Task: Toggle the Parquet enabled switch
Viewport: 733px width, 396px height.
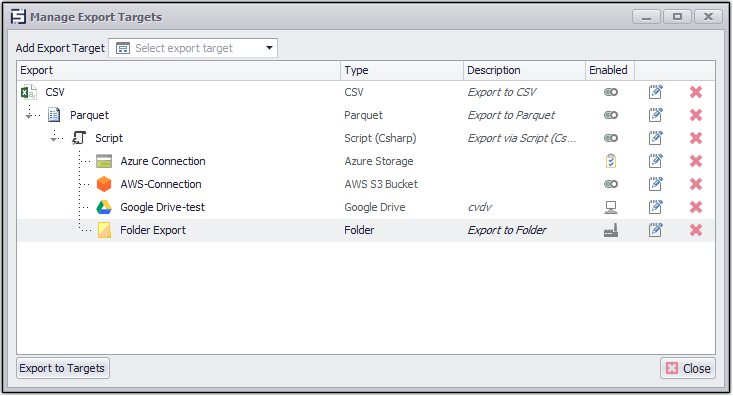Action: [611, 115]
